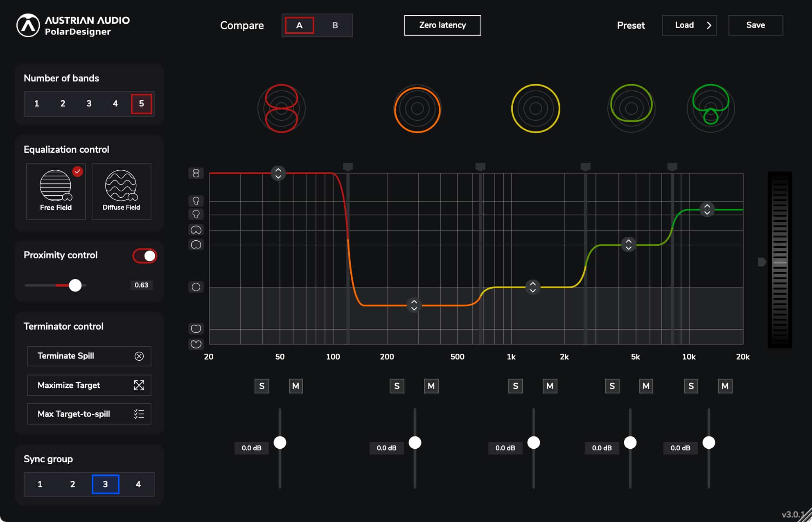The width and height of the screenshot is (812, 522).
Task: Click the proximity value field 0.63
Action: [x=142, y=285]
